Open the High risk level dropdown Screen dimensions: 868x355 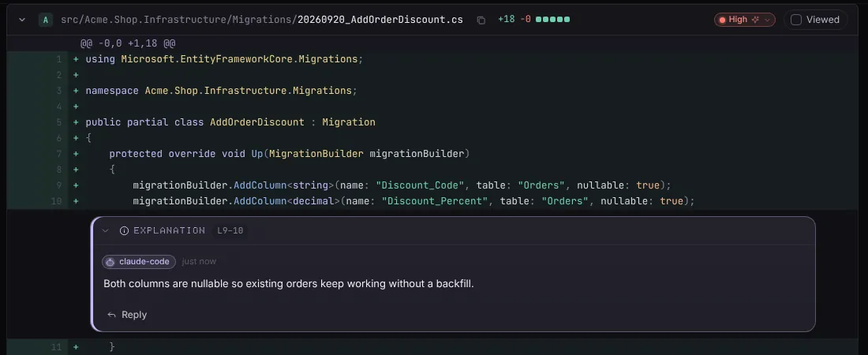click(x=745, y=20)
